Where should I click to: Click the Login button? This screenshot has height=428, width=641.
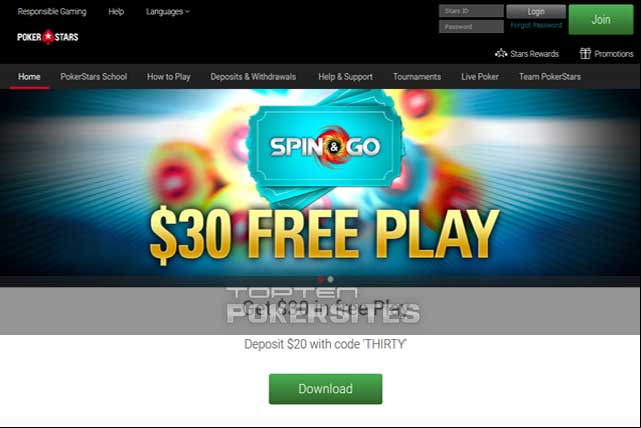tap(536, 12)
